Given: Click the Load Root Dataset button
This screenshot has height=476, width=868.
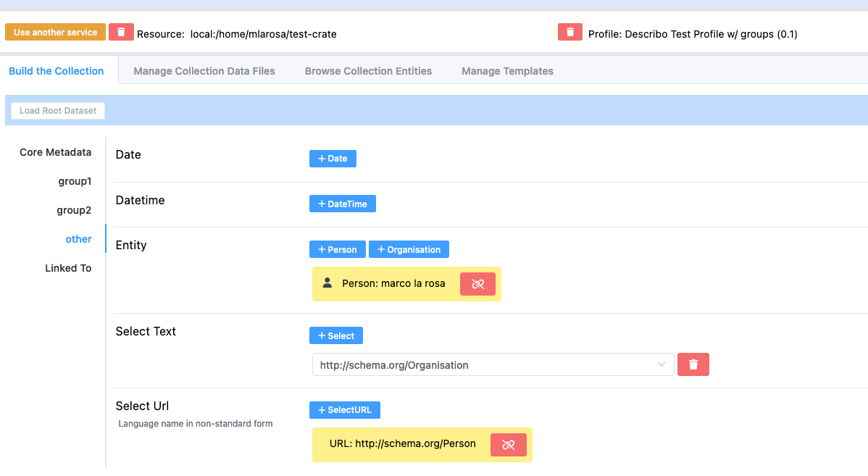Looking at the screenshot, I should [x=58, y=111].
